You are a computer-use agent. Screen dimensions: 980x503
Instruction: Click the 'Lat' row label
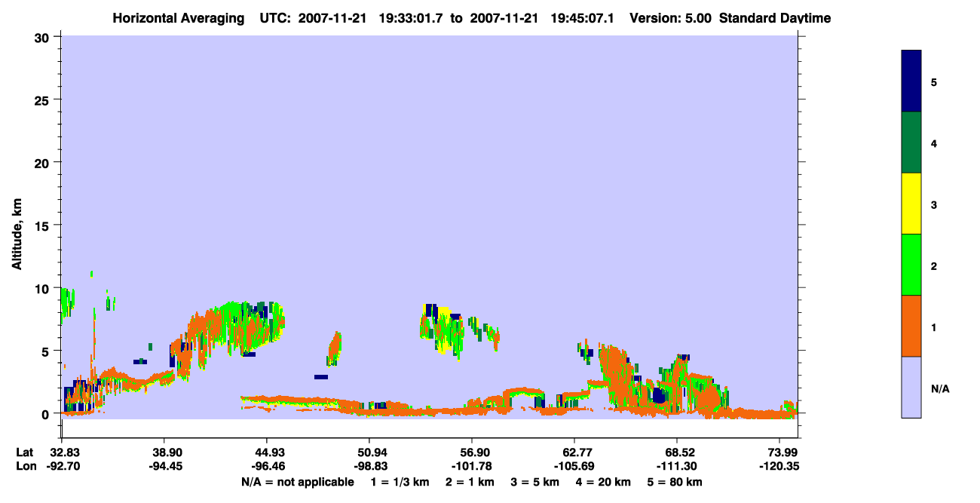click(25, 452)
